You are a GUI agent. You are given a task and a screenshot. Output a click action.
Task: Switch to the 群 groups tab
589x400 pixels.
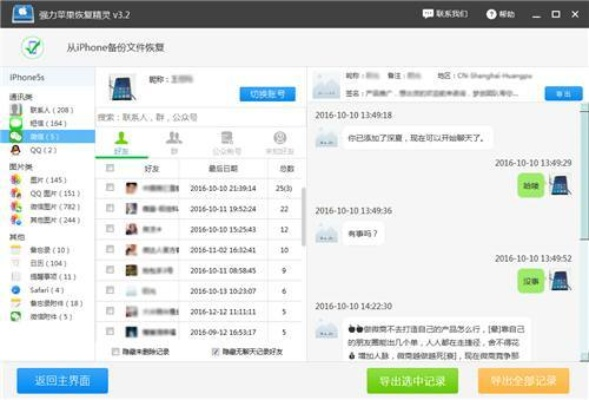(174, 143)
